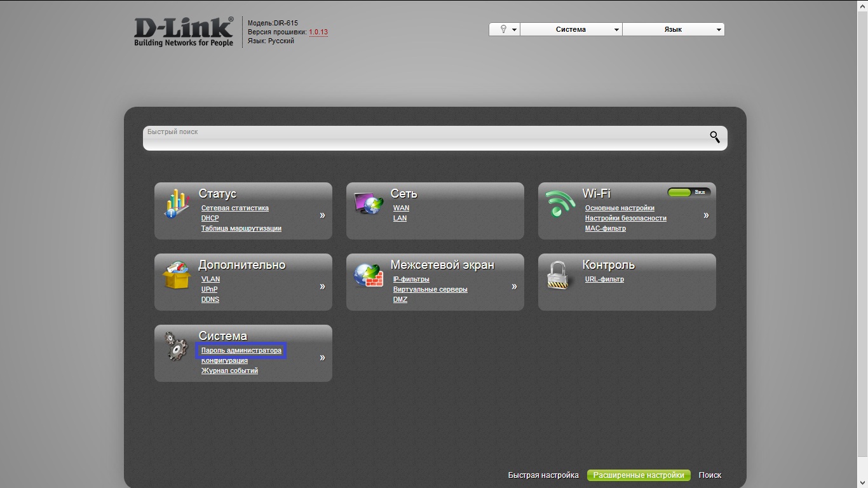This screenshot has width=868, height=488.
Task: Click the quick search magnifier icon
Action: pos(715,137)
